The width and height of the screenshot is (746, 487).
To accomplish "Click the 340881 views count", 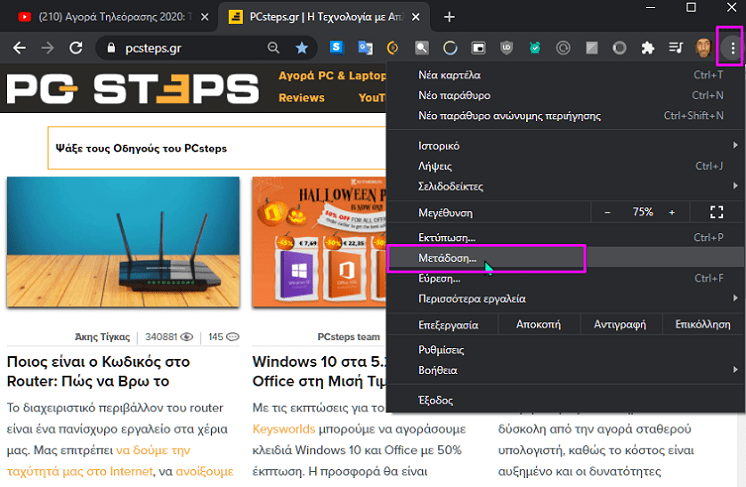I will pyautogui.click(x=169, y=337).
